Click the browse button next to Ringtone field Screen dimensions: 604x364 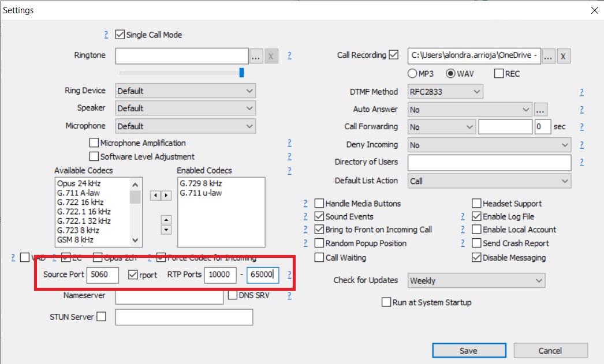[256, 56]
